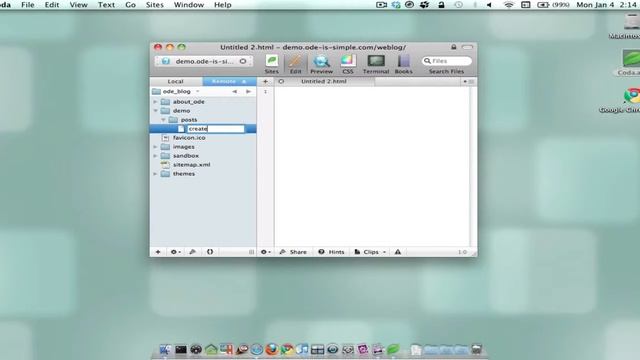Open the View menu
This screenshot has height=360, width=640.
pyautogui.click(x=78, y=5)
